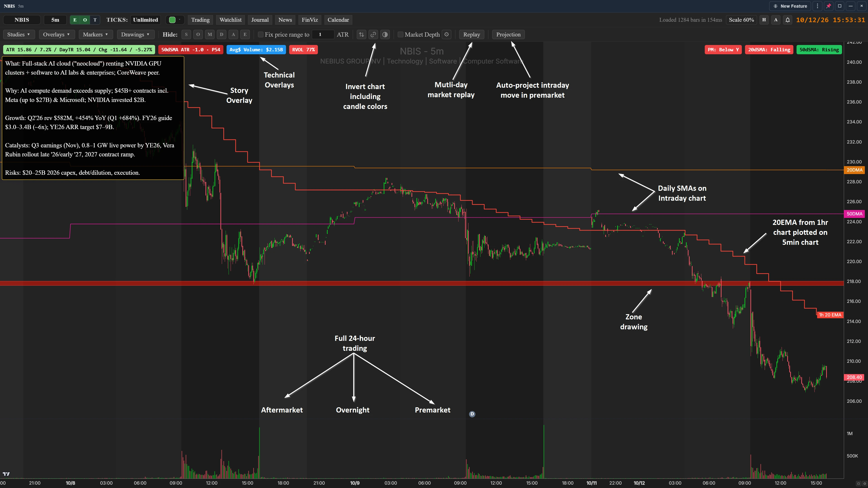
Task: Open the Calendar tab
Action: [338, 20]
